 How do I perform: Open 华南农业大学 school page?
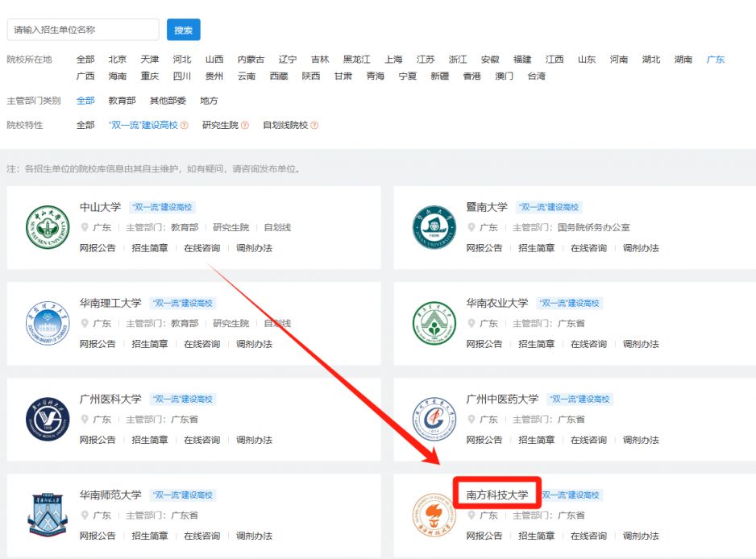pos(497,303)
